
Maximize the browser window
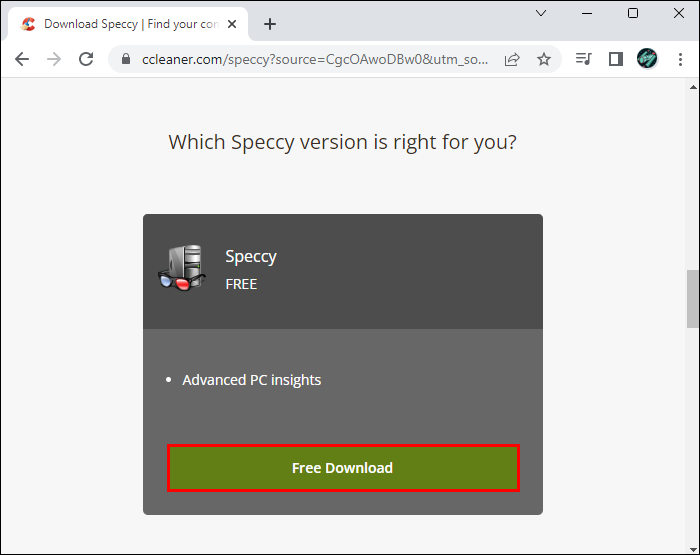[633, 13]
